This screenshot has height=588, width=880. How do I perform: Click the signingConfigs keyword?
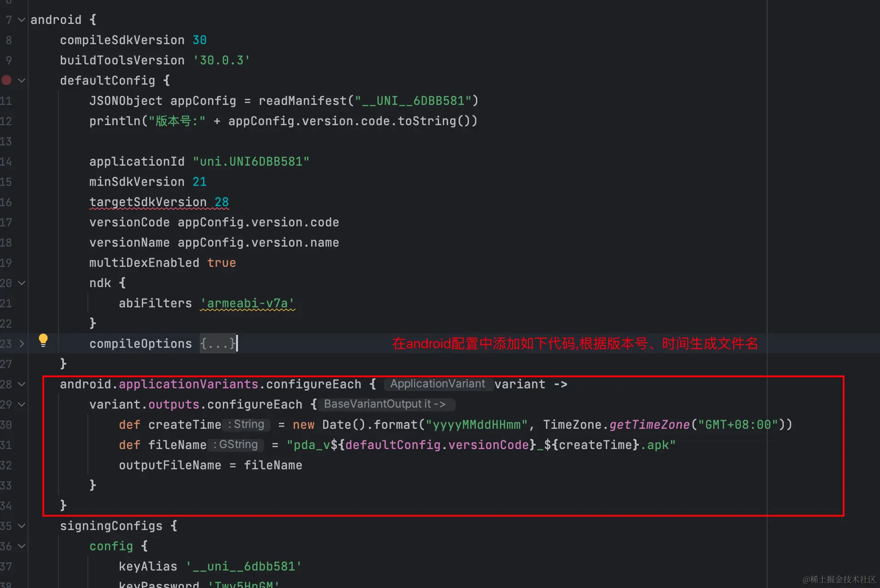point(111,526)
